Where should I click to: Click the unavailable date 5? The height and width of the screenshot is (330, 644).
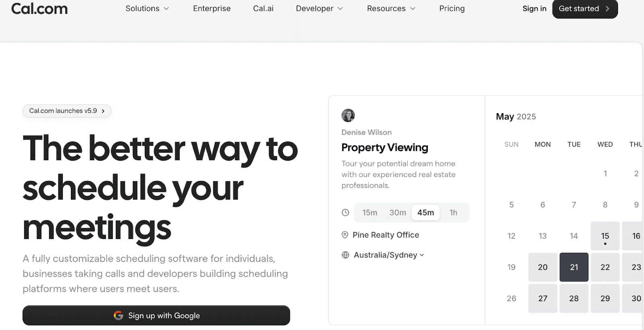pos(511,205)
